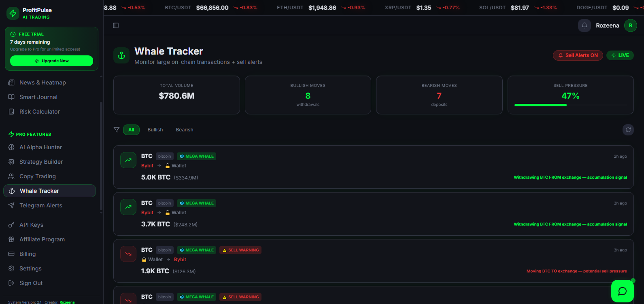The width and height of the screenshot is (644, 304).
Task: Select Whale Tracker in sidebar
Action: click(49, 191)
